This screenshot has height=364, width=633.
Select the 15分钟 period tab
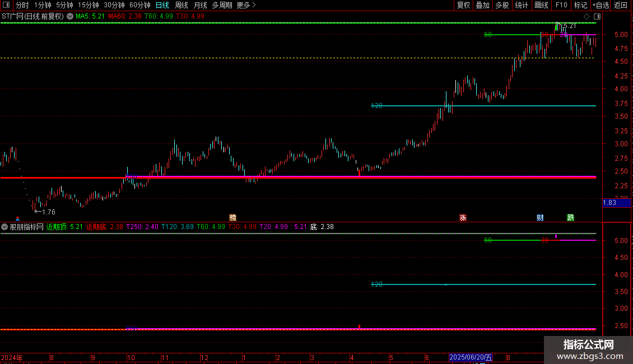[x=89, y=5]
